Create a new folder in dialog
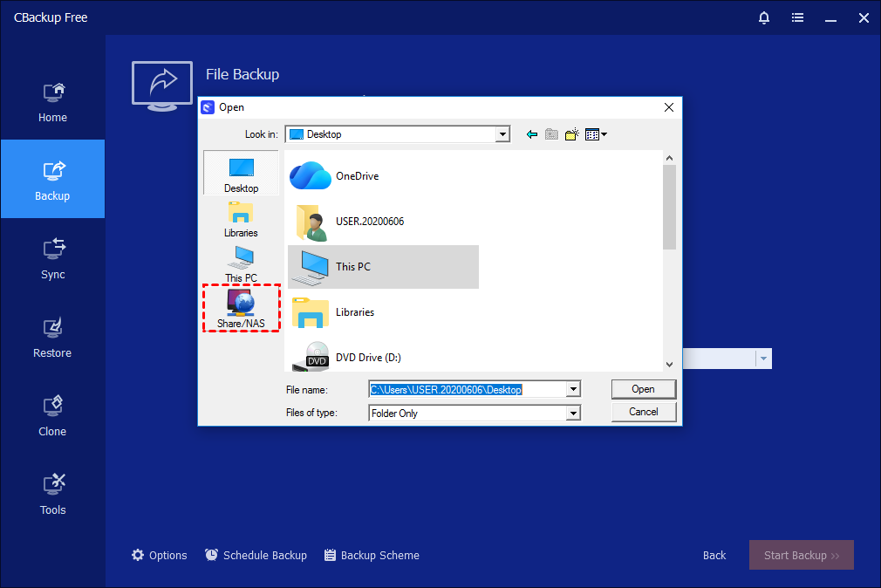The width and height of the screenshot is (881, 588). coord(572,134)
